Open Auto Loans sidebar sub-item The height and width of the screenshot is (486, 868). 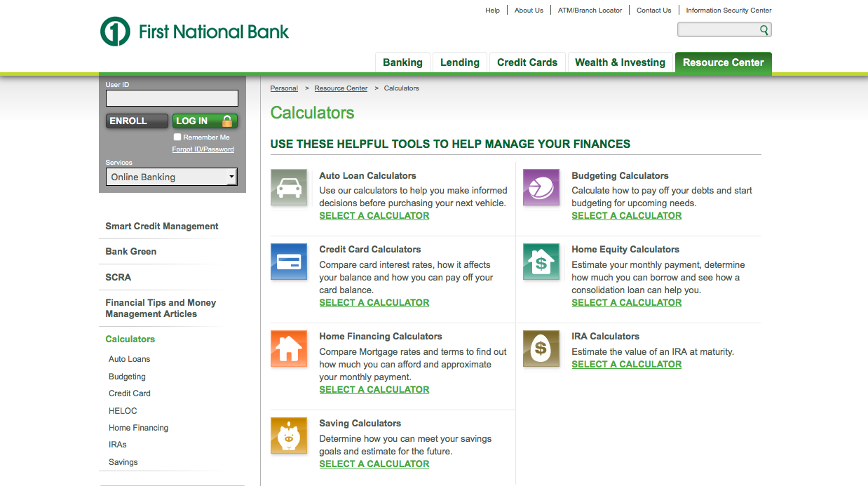tap(130, 359)
